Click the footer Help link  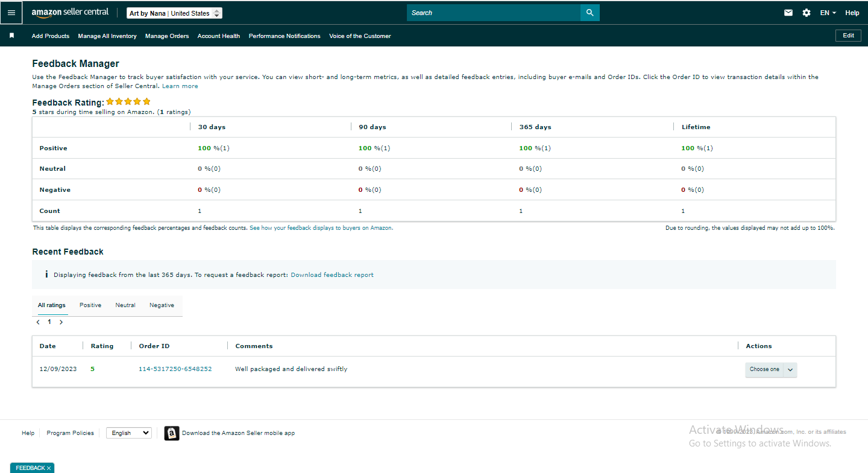(x=28, y=433)
